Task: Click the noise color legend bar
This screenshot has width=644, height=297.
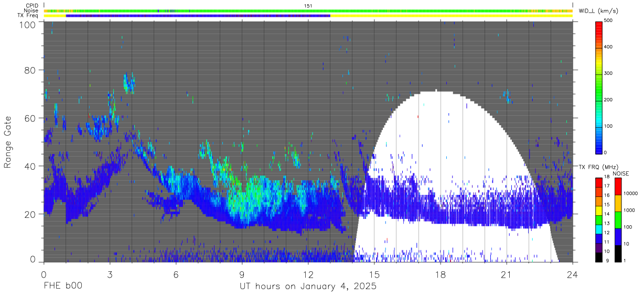Action: pos(618,219)
